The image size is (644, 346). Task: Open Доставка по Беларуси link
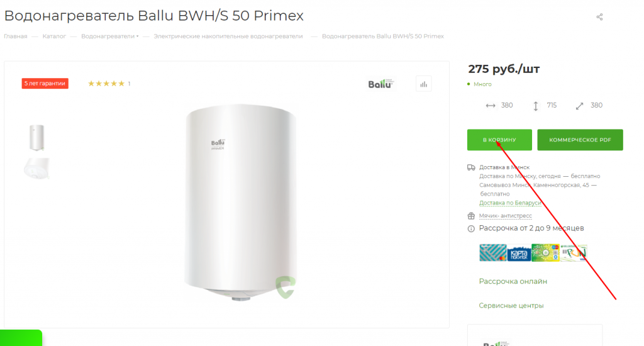point(510,203)
